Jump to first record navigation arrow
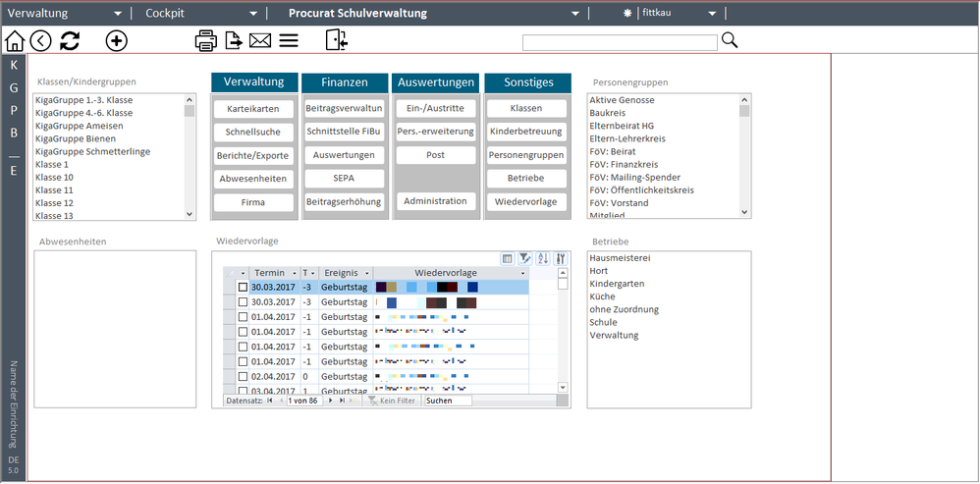 (270, 401)
